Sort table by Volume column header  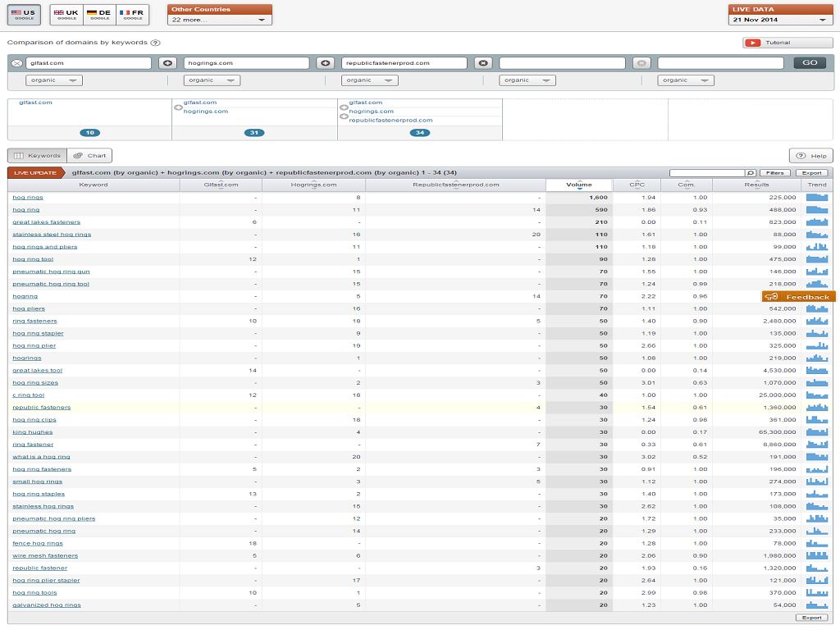[x=578, y=185]
